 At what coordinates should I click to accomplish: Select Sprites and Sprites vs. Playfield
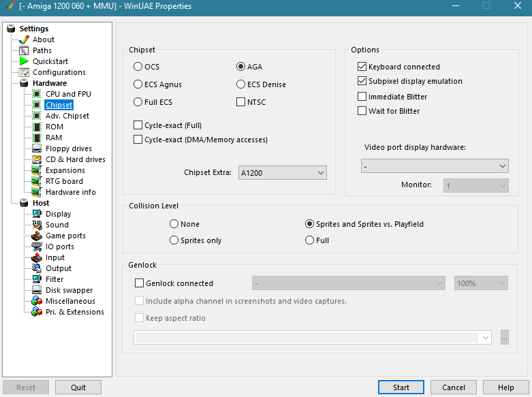(x=309, y=224)
